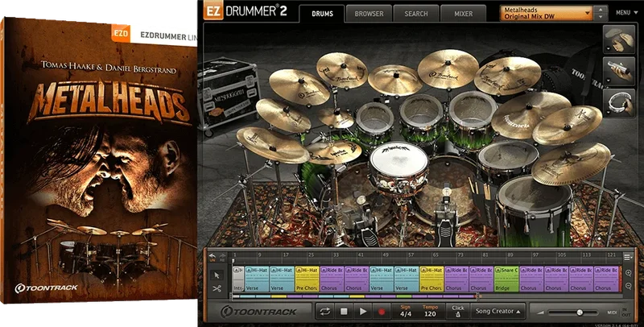Image resolution: width=644 pixels, height=327 pixels.
Task: Click bar 105 on the timeline ruler
Action: coord(561,255)
